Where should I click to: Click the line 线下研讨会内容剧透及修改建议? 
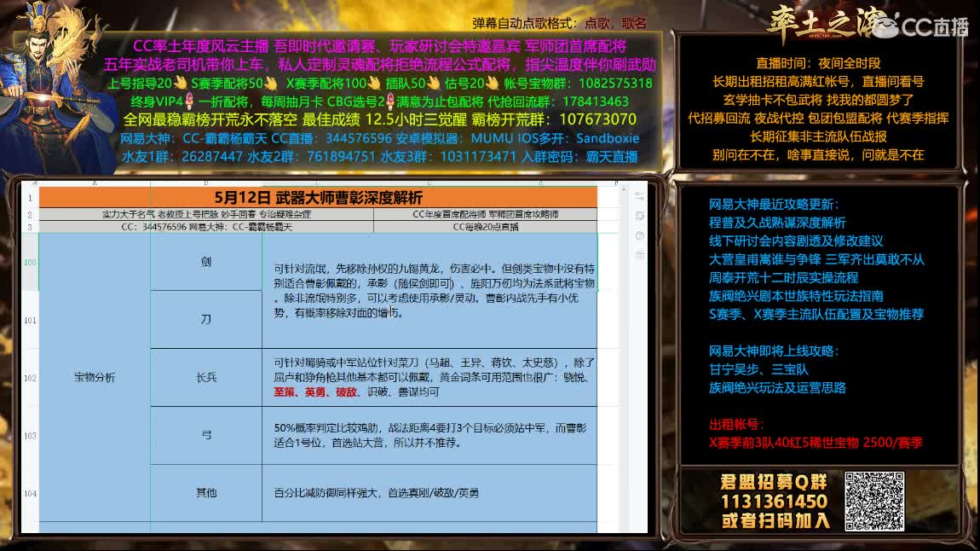[x=796, y=241]
